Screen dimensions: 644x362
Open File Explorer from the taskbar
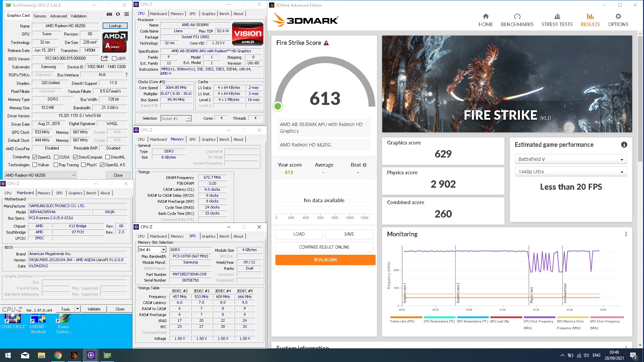(41, 355)
